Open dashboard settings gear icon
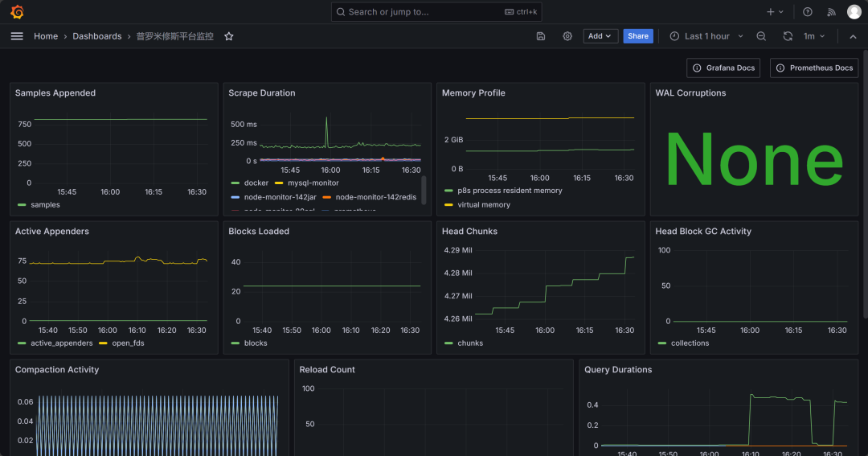Image resolution: width=868 pixels, height=456 pixels. (x=567, y=36)
